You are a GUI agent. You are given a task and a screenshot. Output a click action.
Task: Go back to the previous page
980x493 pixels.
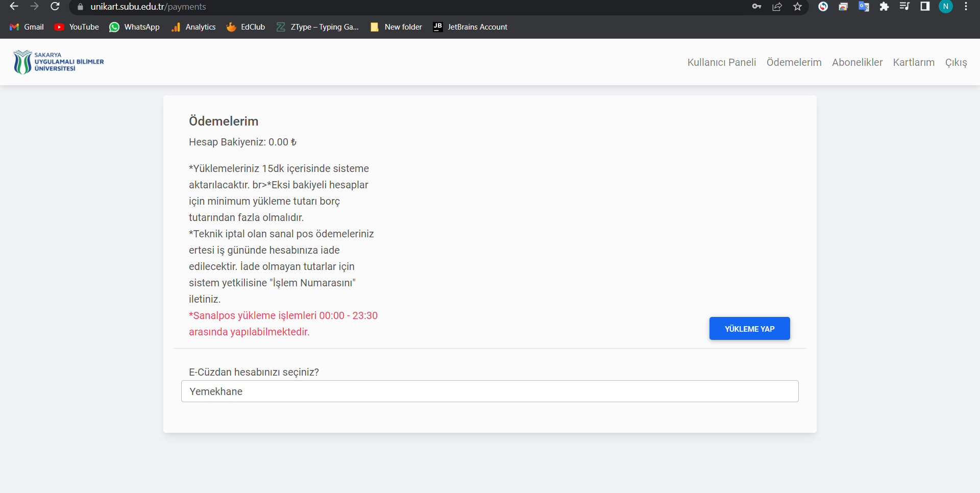point(14,7)
